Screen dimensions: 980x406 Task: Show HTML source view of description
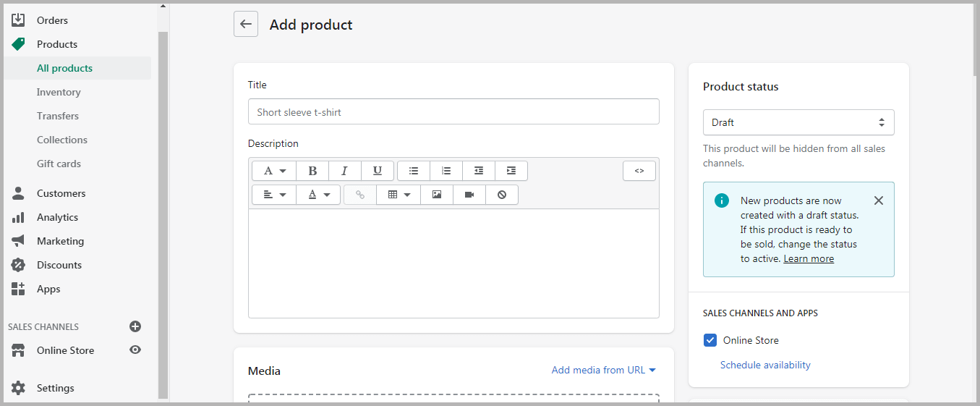pos(639,171)
